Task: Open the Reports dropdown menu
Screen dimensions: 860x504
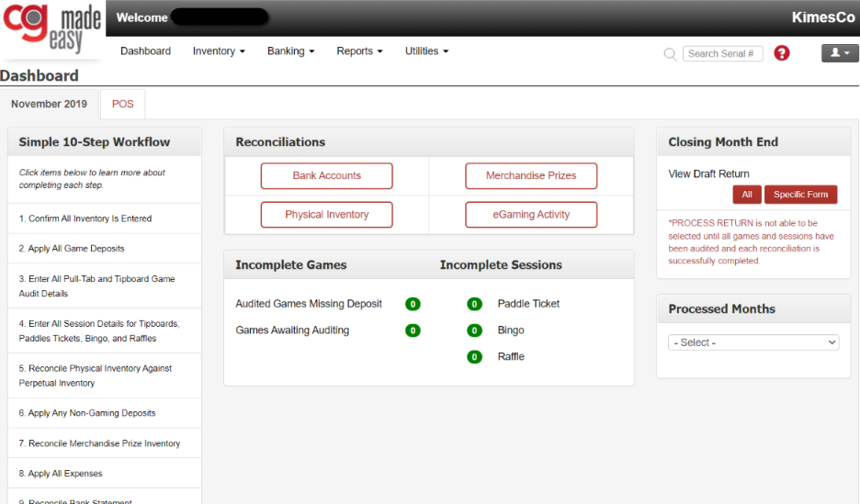Action: [x=359, y=50]
